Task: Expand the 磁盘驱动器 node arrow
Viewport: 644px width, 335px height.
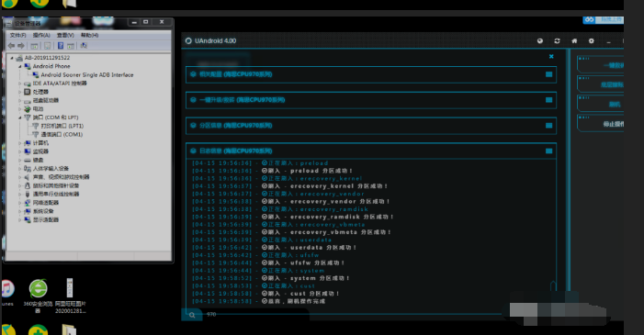Action: click(19, 100)
